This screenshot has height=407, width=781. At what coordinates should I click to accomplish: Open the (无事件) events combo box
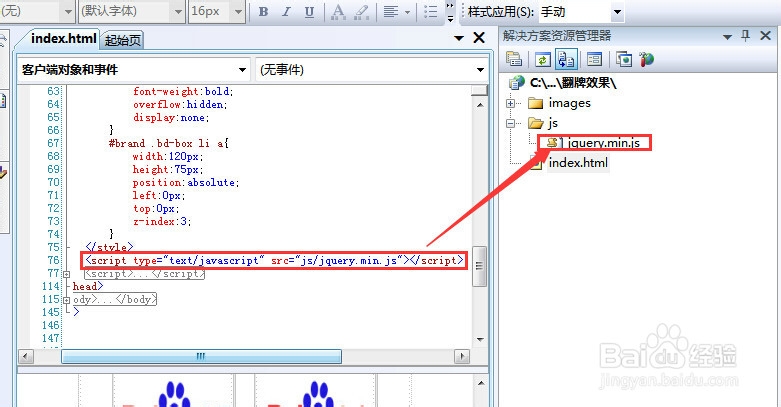372,70
